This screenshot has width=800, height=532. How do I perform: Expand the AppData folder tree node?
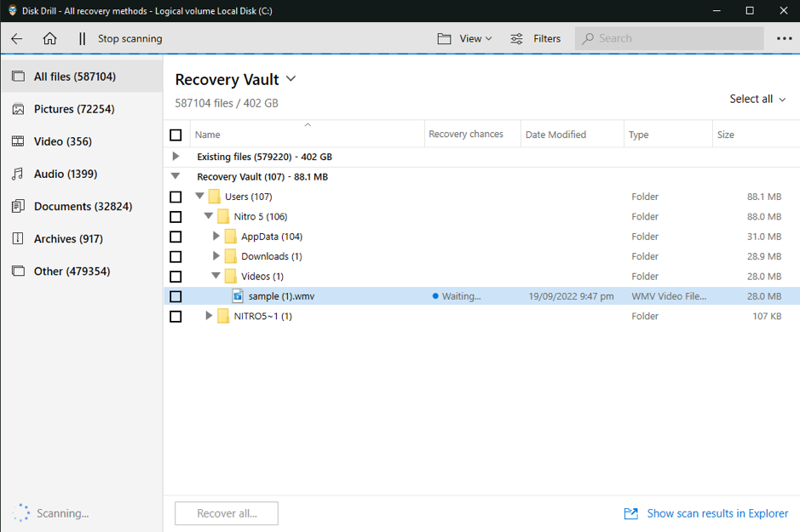pyautogui.click(x=216, y=237)
